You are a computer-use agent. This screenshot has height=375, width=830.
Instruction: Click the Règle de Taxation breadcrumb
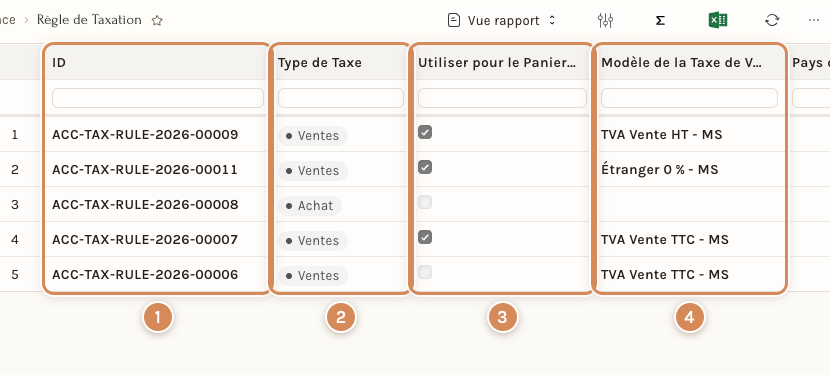89,20
